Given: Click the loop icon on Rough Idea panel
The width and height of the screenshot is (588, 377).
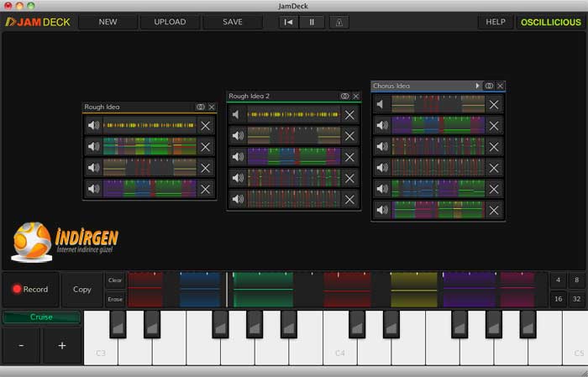Looking at the screenshot, I should point(200,107).
